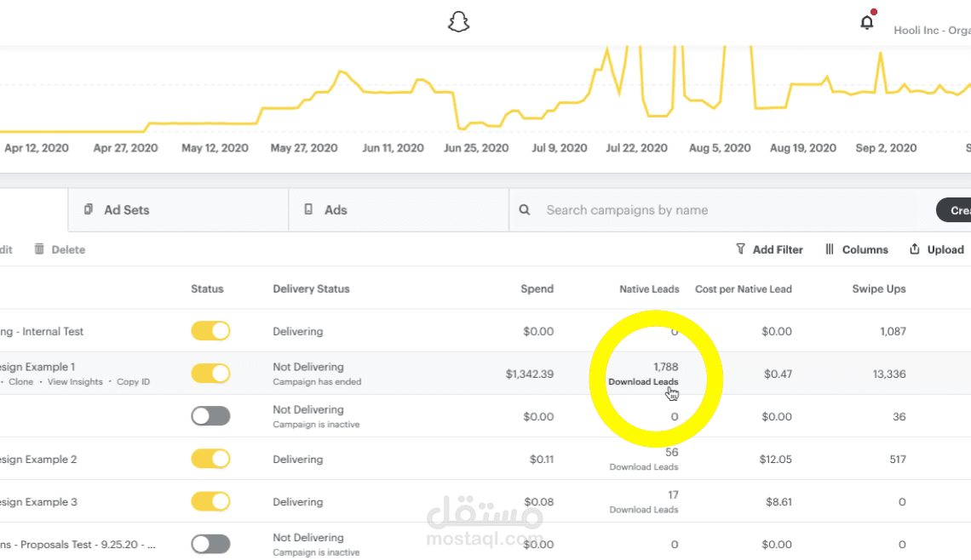Open the Internal Test campaign name

pos(42,332)
